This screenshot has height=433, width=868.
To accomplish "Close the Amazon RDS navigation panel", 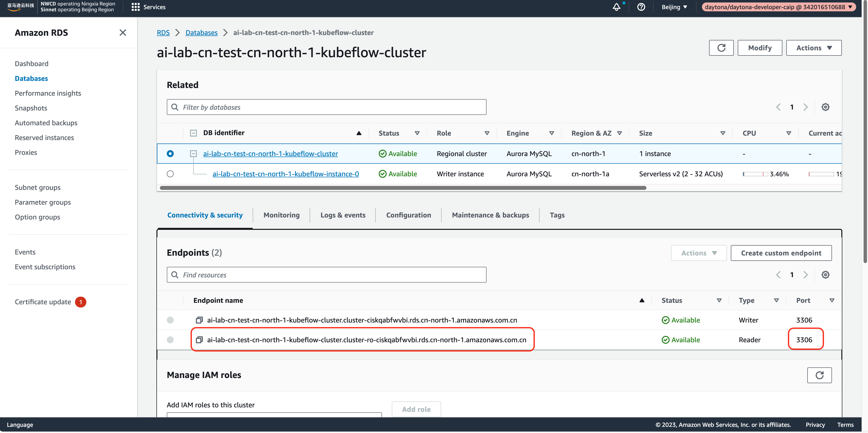I will (123, 33).
